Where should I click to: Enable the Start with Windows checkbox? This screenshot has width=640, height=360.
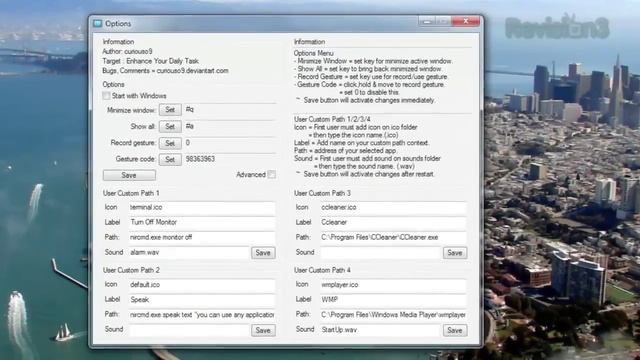[107, 96]
